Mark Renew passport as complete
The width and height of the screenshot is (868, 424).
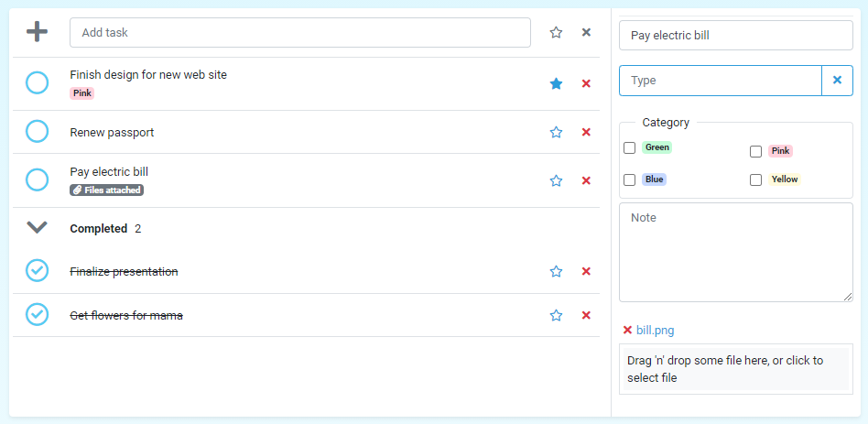[38, 132]
